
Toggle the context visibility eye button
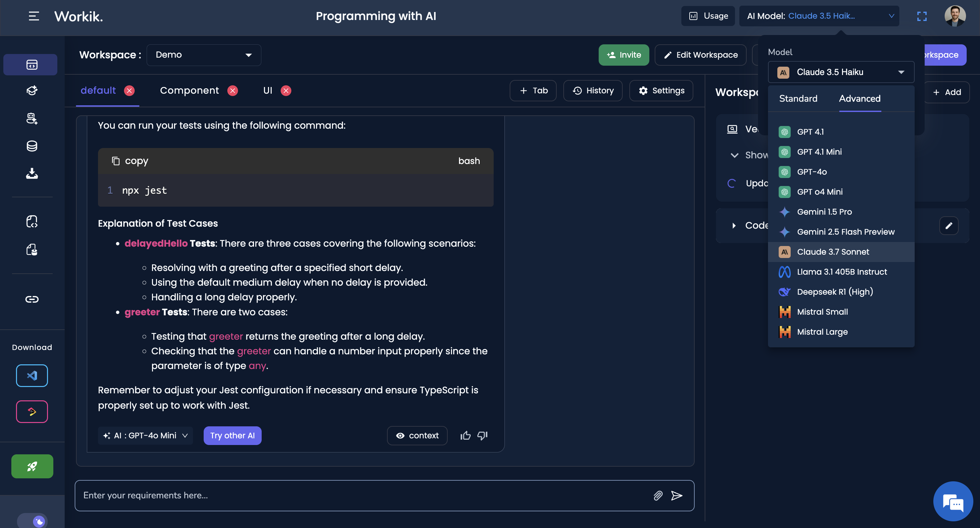coord(417,436)
